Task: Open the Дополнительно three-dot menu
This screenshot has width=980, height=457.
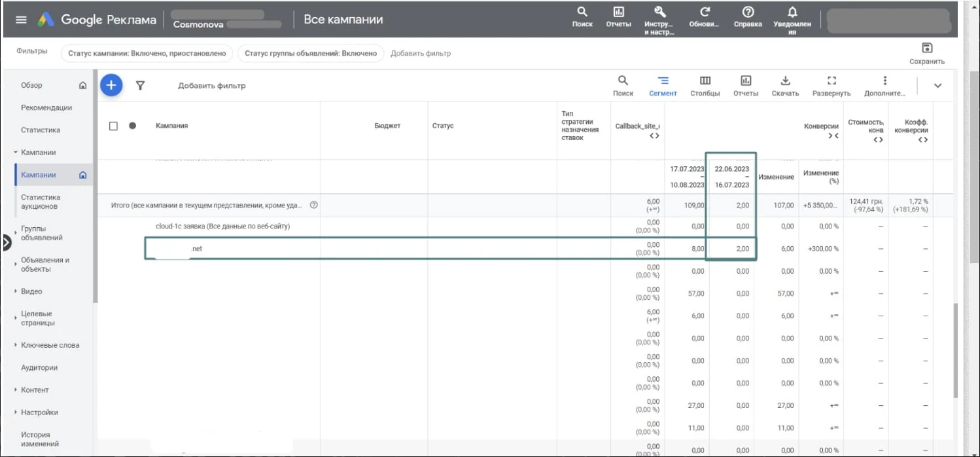Action: 884,86
